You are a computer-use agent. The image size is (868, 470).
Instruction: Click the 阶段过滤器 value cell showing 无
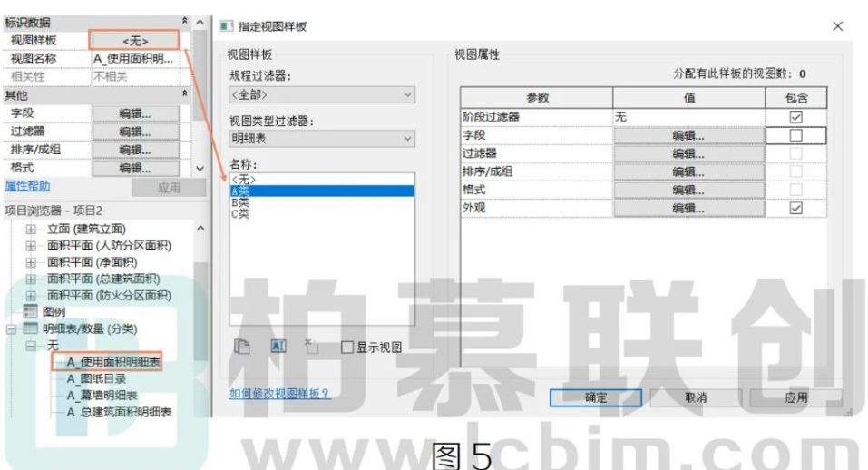pos(688,117)
